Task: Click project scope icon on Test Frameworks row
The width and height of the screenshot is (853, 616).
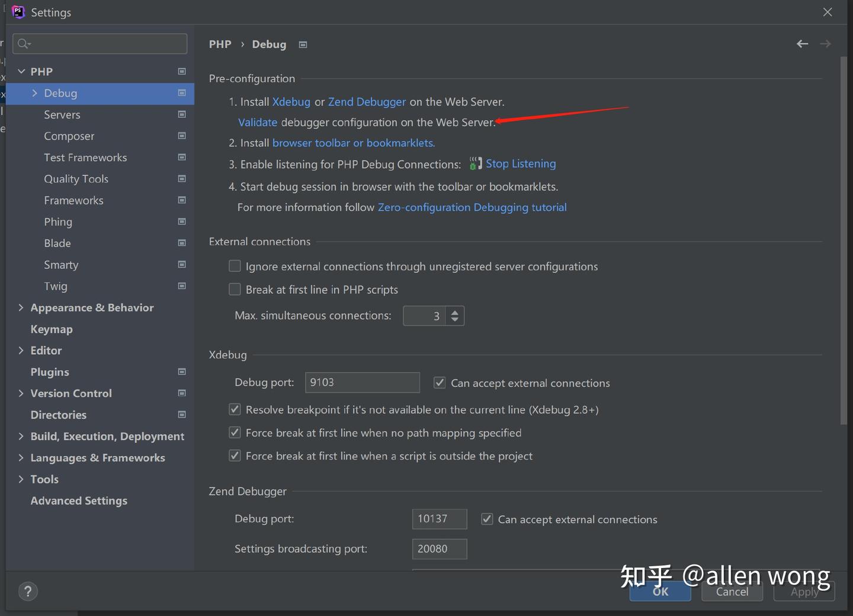Action: pyautogui.click(x=182, y=157)
